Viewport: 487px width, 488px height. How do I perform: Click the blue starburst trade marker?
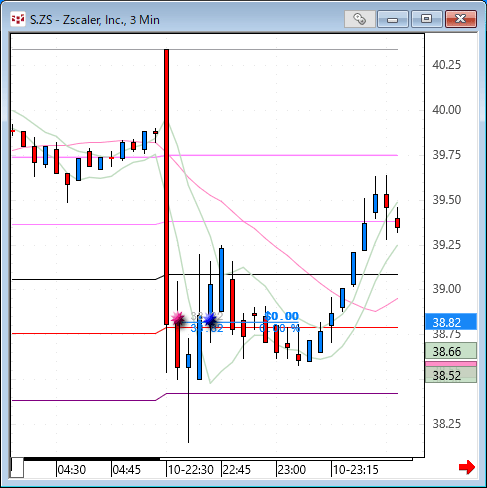[x=210, y=319]
